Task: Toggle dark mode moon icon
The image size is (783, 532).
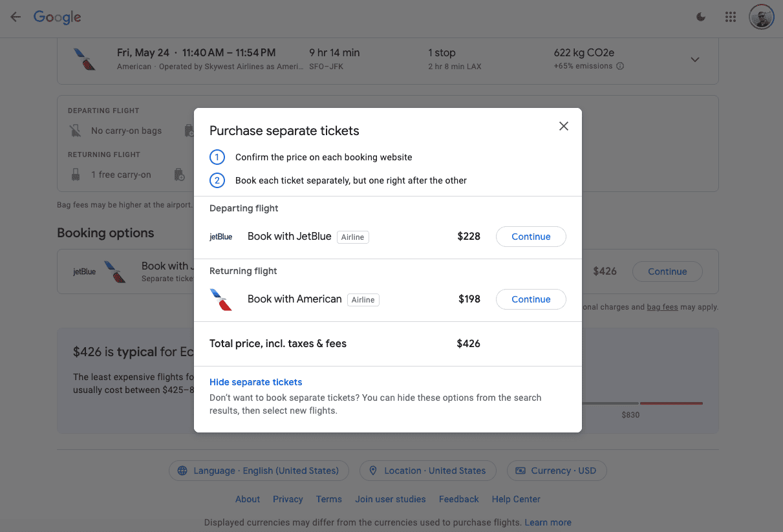Action: coord(701,17)
